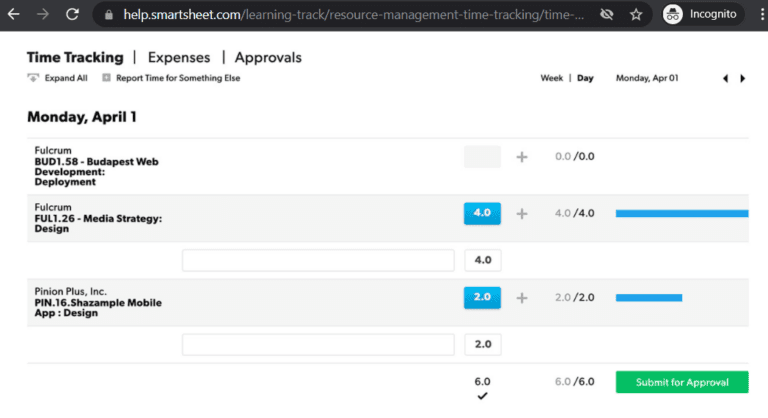Click the Expand All icon
The width and height of the screenshot is (768, 418).
(33, 78)
